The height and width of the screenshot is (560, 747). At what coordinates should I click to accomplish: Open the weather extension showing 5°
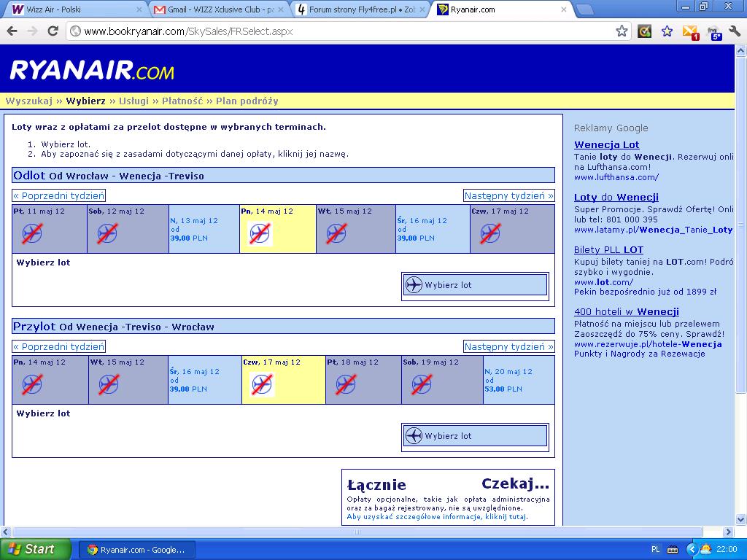click(x=714, y=32)
